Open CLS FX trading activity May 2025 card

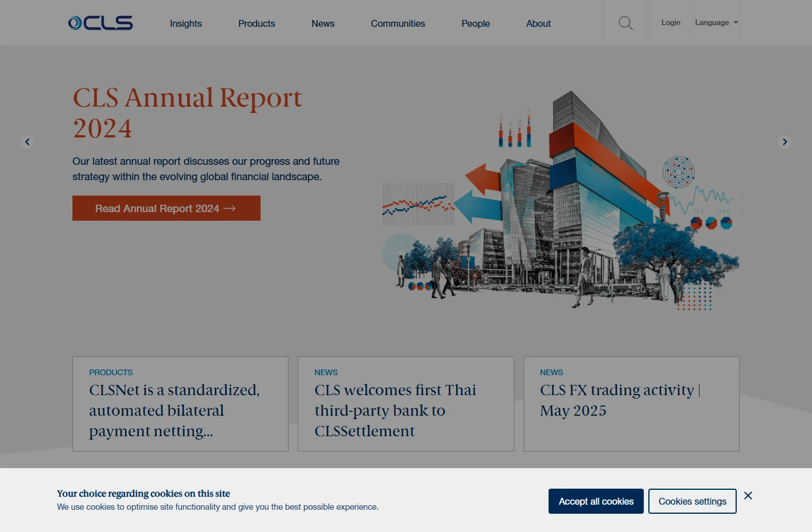coord(631,404)
